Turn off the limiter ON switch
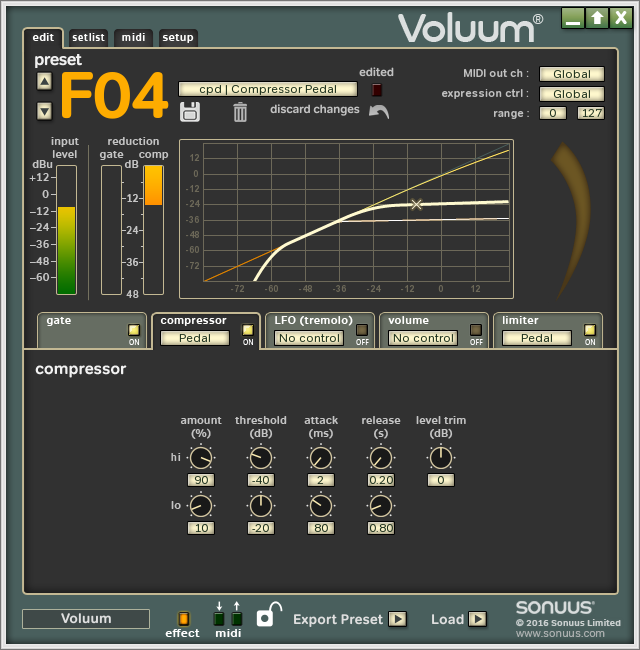Viewport: 640px width, 650px height. pos(590,330)
